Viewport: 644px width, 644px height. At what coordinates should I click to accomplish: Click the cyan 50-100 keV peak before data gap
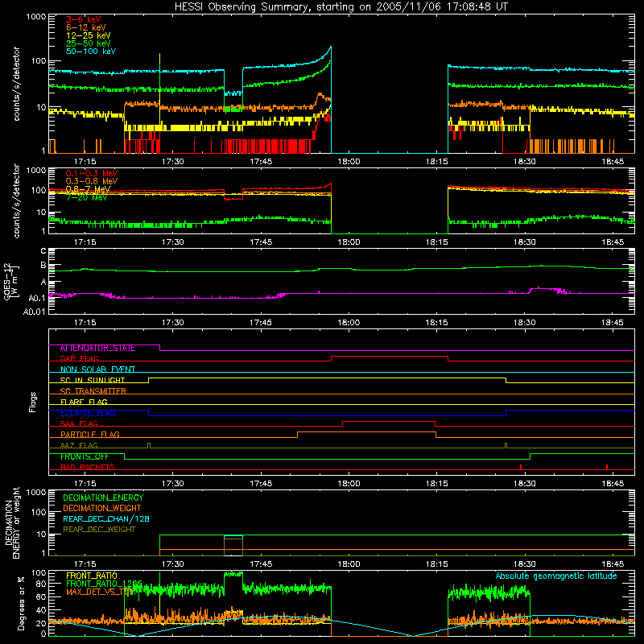(x=330, y=47)
